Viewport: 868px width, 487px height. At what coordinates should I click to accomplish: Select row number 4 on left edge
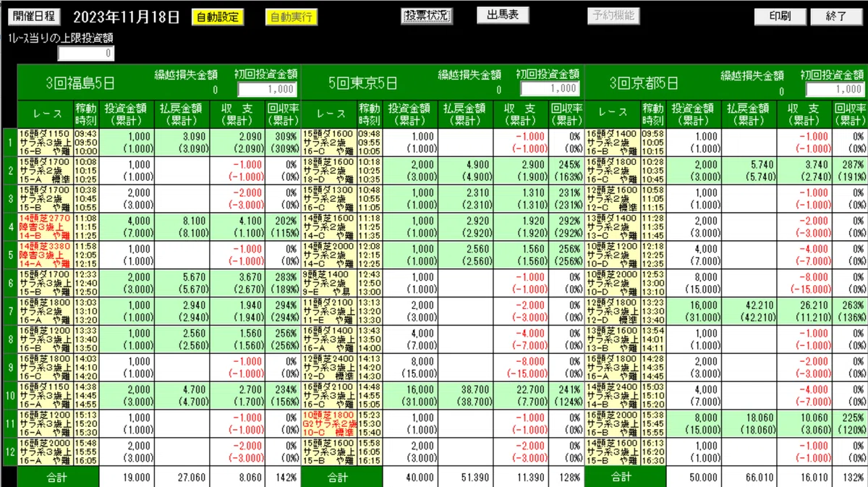[x=9, y=226]
